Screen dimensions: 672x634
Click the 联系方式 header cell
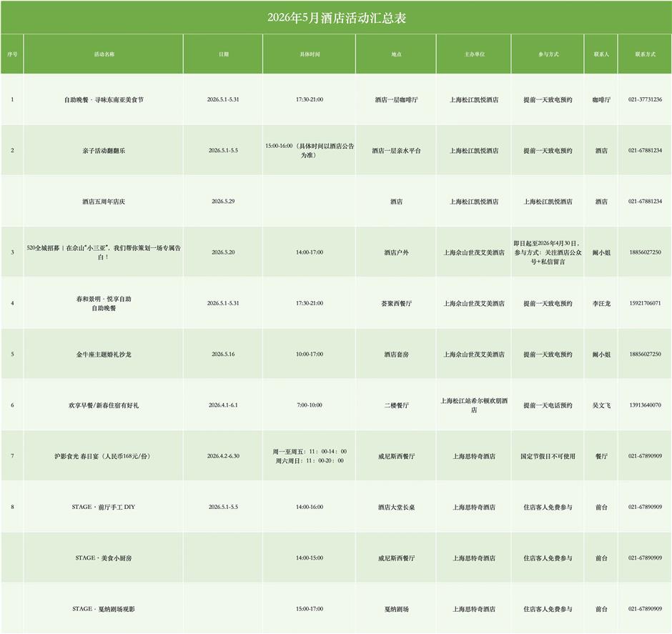[644, 54]
